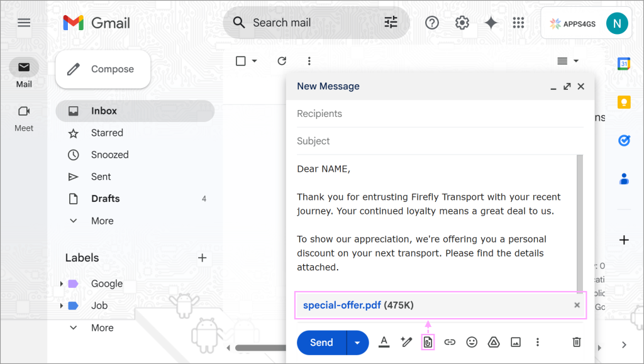Show search options in the search bar
Image resolution: width=644 pixels, height=364 pixels.
point(391,23)
